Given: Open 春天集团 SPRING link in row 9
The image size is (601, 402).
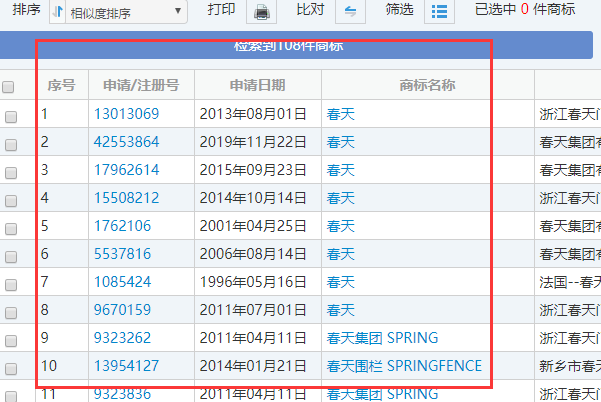Looking at the screenshot, I should (383, 338).
